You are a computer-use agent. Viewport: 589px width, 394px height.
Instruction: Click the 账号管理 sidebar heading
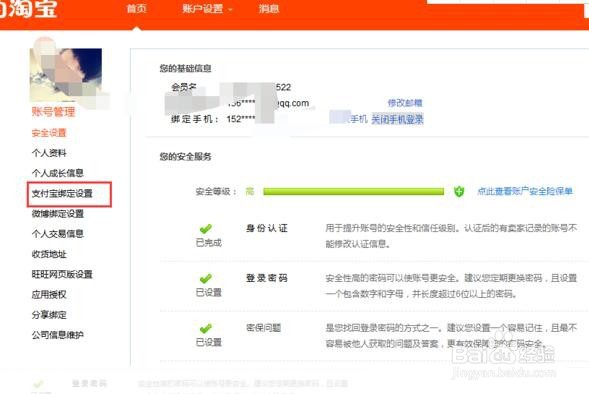point(53,112)
